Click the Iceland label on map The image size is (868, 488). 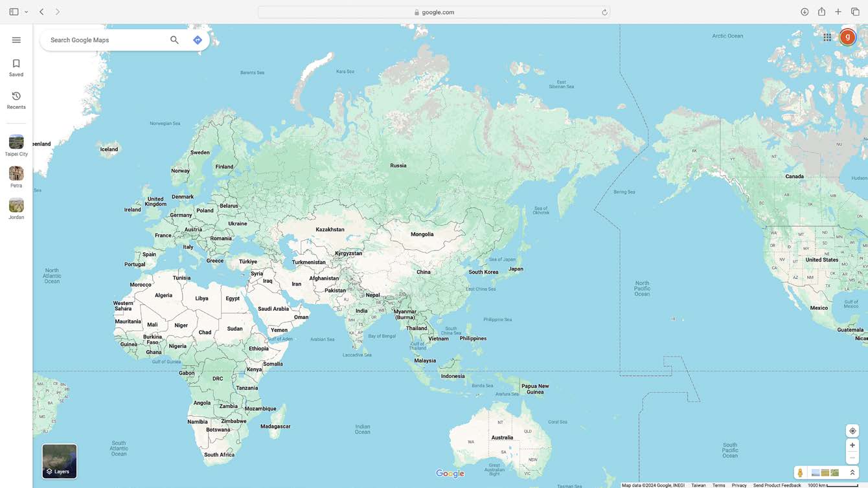point(109,150)
